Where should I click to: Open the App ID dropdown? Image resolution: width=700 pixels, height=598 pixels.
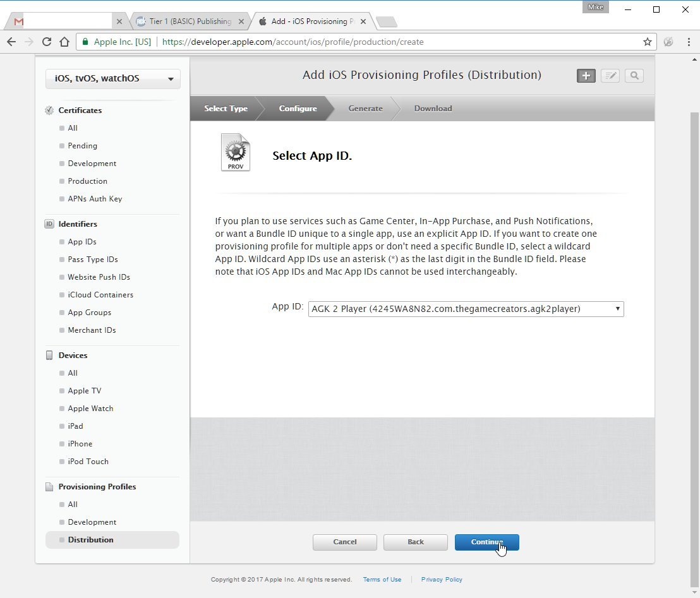pos(466,309)
